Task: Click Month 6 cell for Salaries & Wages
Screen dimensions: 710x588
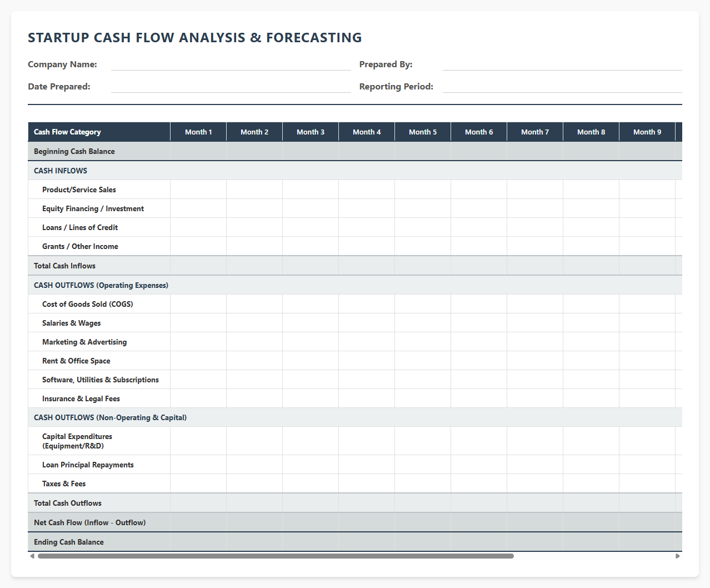Action: (479, 323)
